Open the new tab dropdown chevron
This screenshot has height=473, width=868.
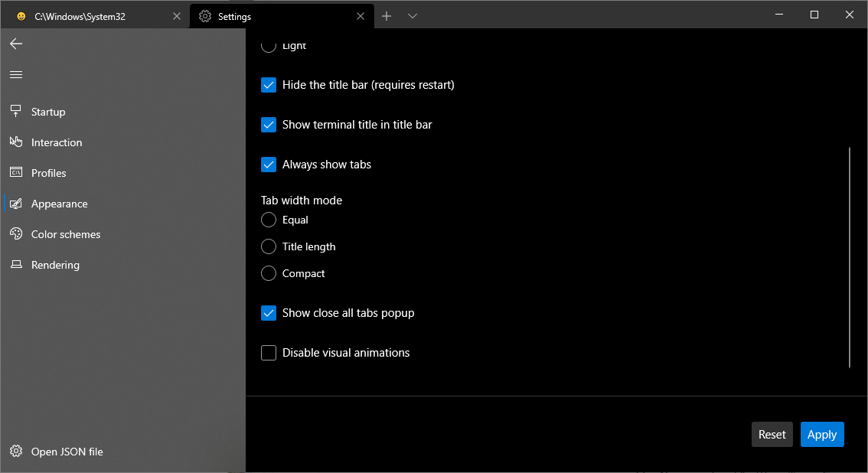(413, 16)
